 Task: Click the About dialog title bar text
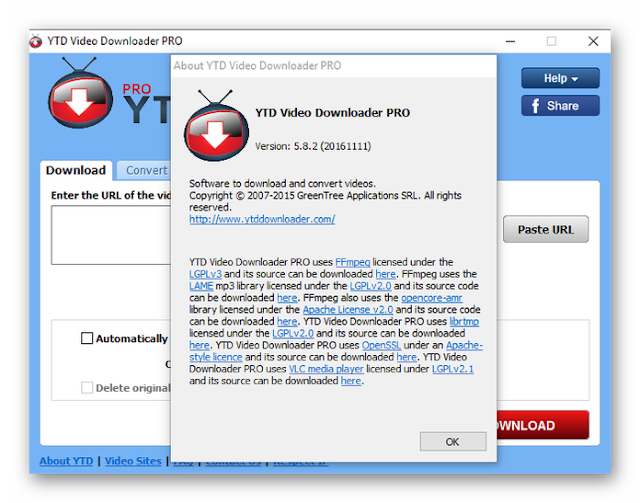[257, 66]
